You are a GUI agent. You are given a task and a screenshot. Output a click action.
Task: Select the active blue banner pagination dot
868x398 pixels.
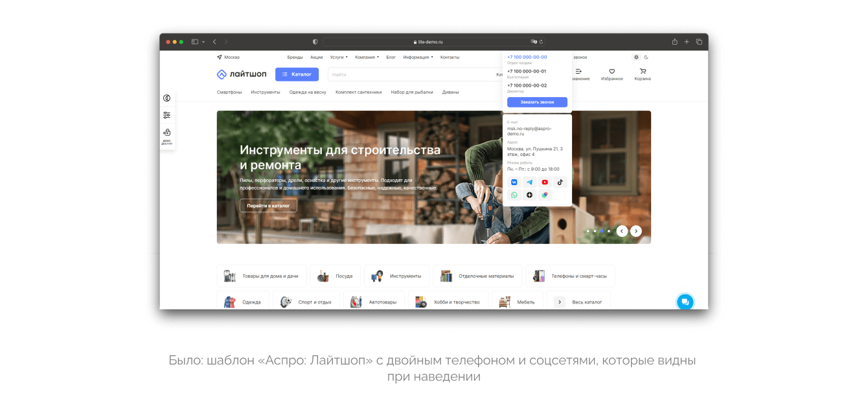pos(602,231)
